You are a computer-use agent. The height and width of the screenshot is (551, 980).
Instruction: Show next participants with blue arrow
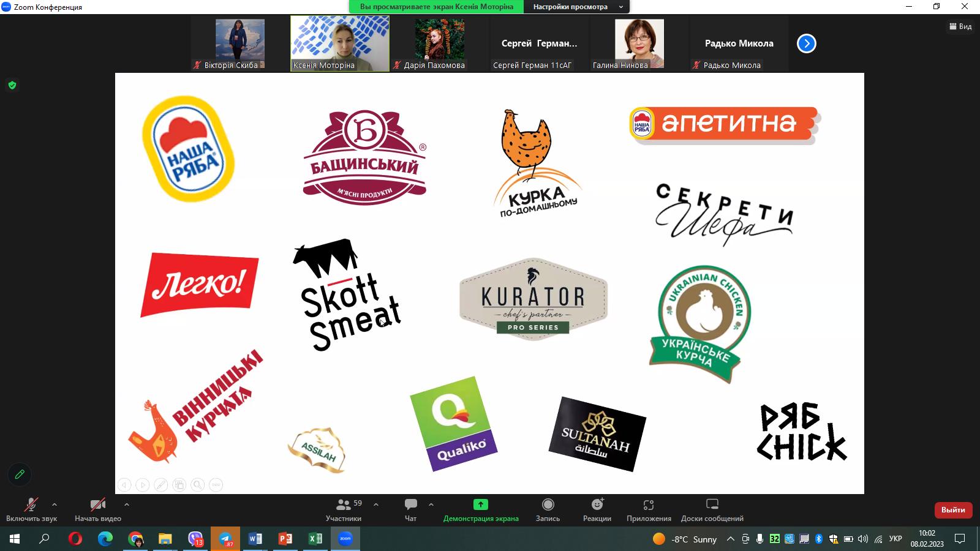tap(807, 43)
